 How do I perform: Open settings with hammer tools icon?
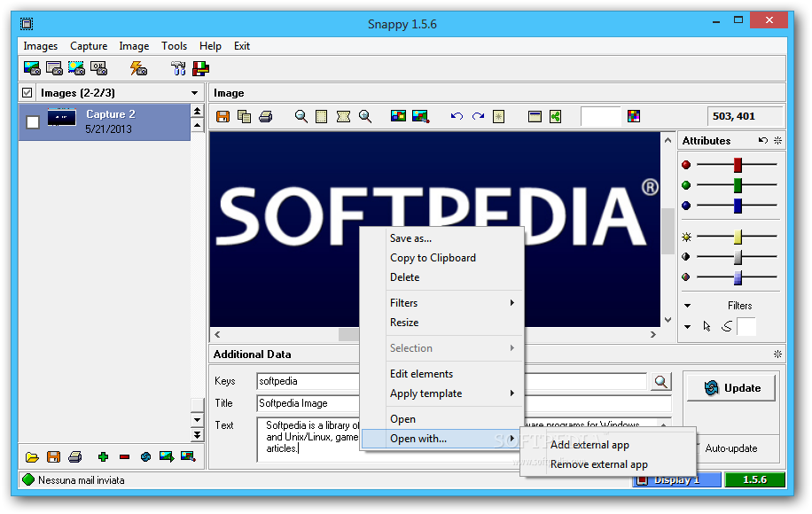click(x=178, y=68)
